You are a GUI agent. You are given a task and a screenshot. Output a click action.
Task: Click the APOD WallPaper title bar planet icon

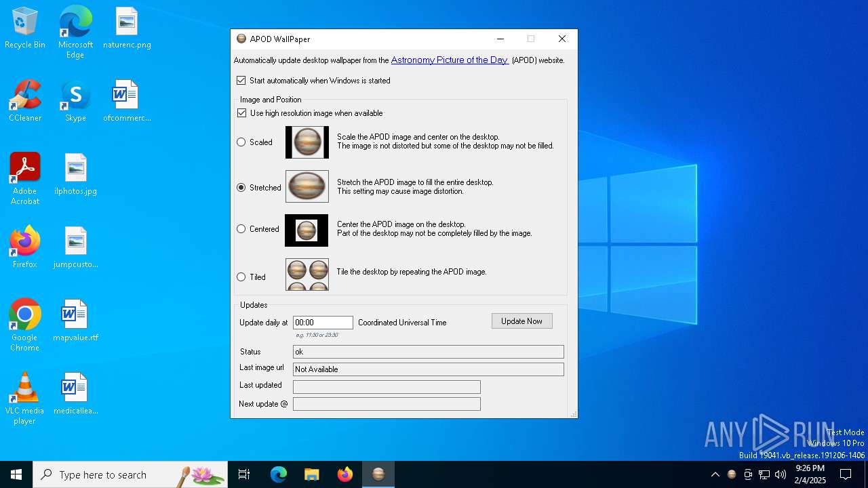coord(241,39)
